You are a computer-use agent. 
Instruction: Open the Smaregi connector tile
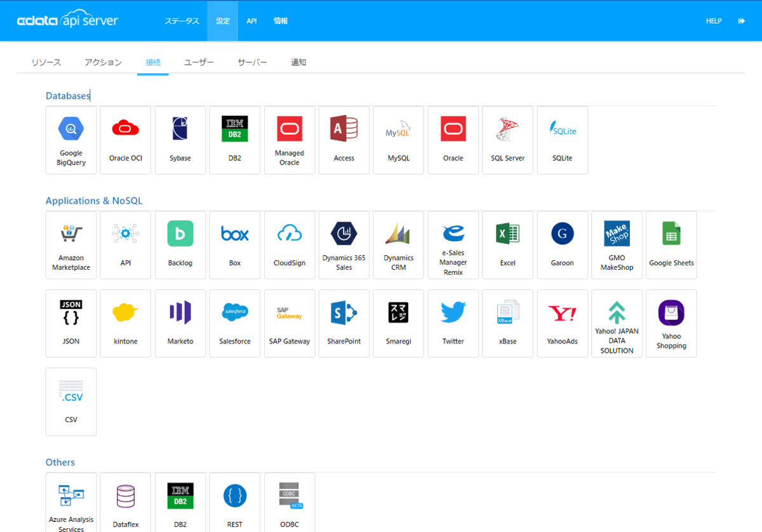tap(399, 324)
